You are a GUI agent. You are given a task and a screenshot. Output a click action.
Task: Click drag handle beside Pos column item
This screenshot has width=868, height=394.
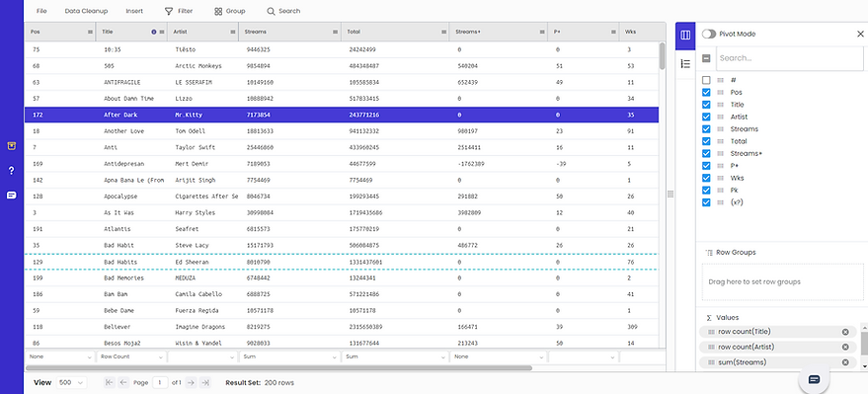coord(720,93)
